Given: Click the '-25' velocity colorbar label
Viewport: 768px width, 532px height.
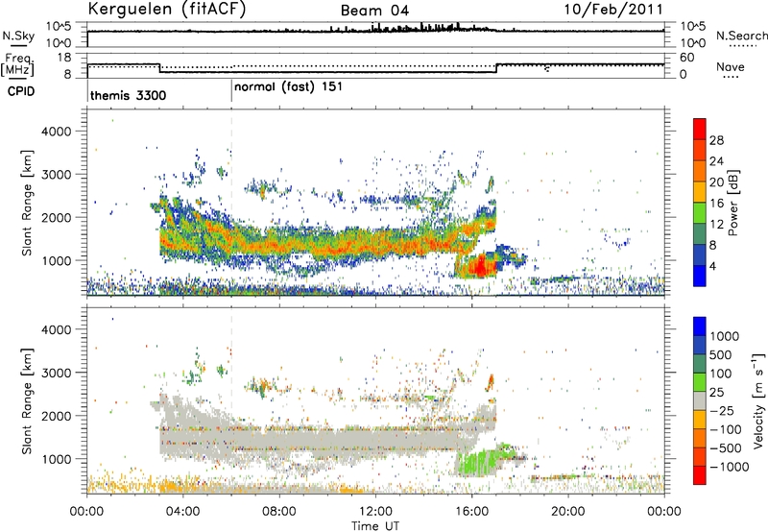Looking at the screenshot, I should point(722,410).
